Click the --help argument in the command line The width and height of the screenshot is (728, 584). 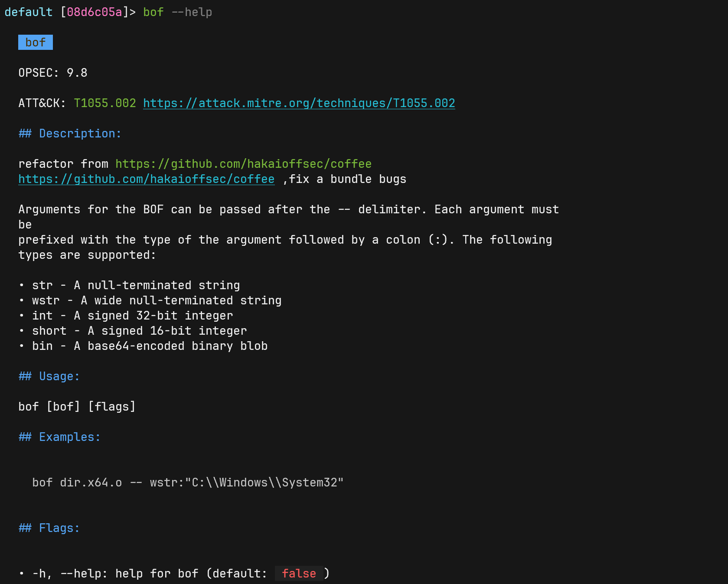(192, 12)
